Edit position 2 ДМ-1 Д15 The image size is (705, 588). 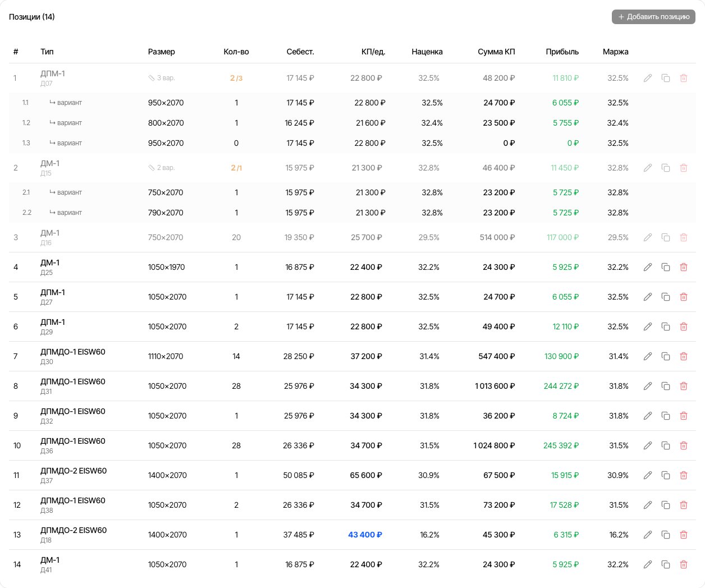coord(648,168)
